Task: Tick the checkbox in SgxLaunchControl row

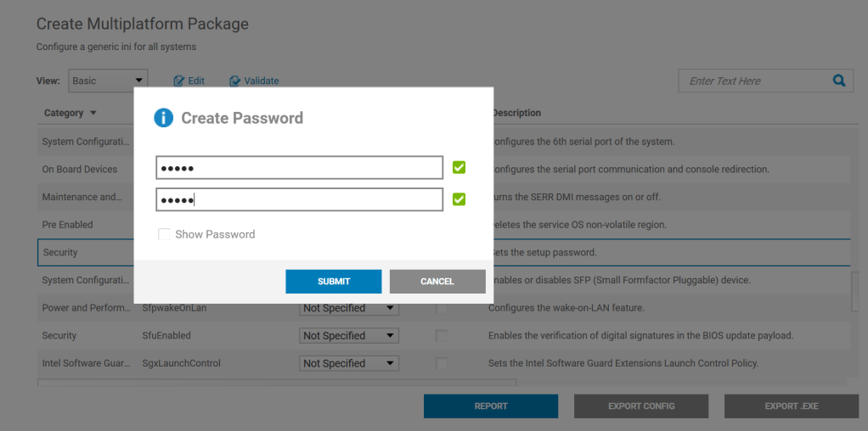Action: point(442,363)
